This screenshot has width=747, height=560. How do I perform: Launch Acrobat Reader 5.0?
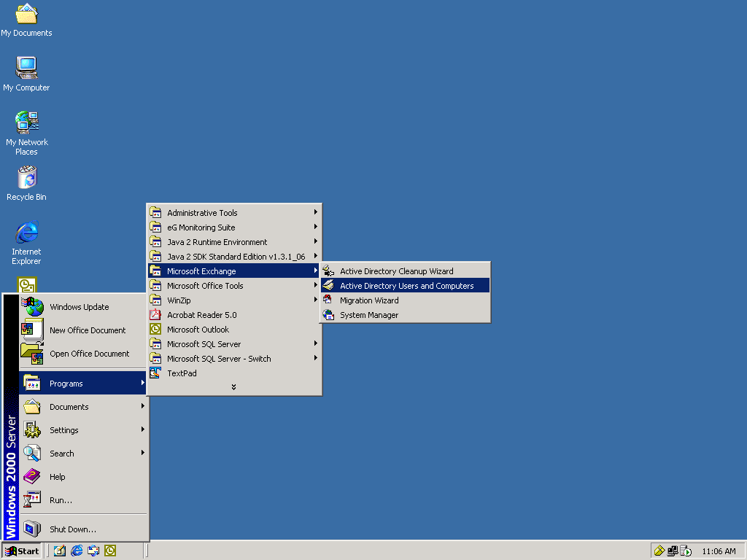tap(234, 315)
